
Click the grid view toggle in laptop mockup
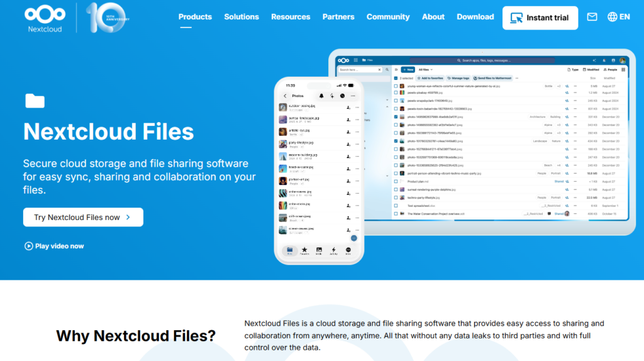(623, 70)
